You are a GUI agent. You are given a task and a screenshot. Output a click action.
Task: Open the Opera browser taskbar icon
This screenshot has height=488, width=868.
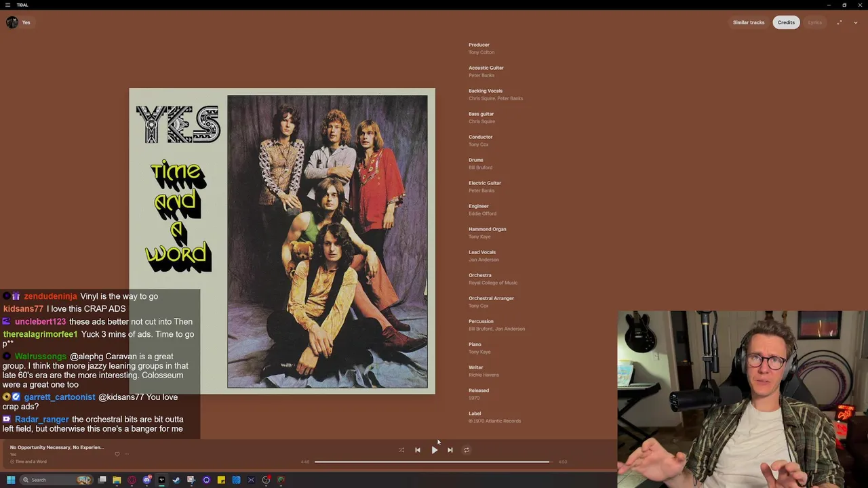[x=132, y=480]
